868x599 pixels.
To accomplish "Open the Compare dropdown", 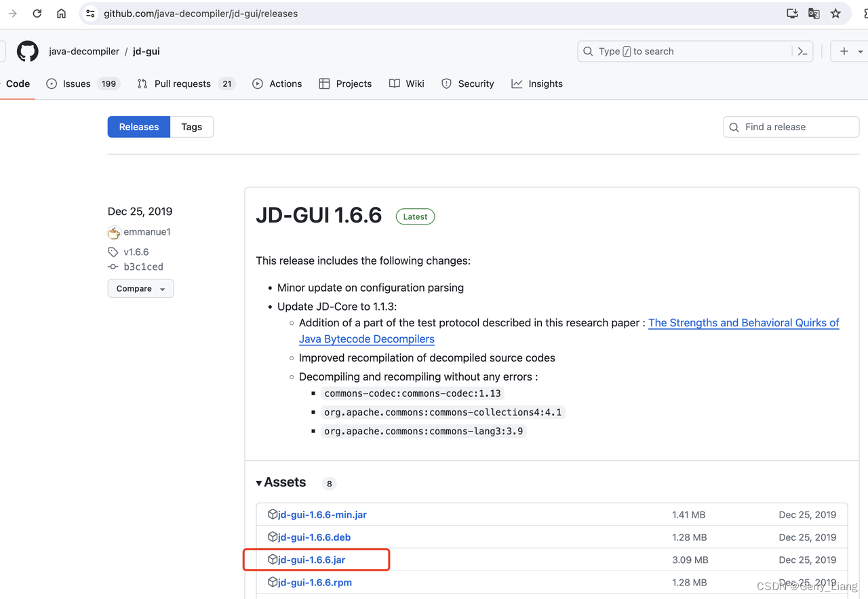I will 141,288.
